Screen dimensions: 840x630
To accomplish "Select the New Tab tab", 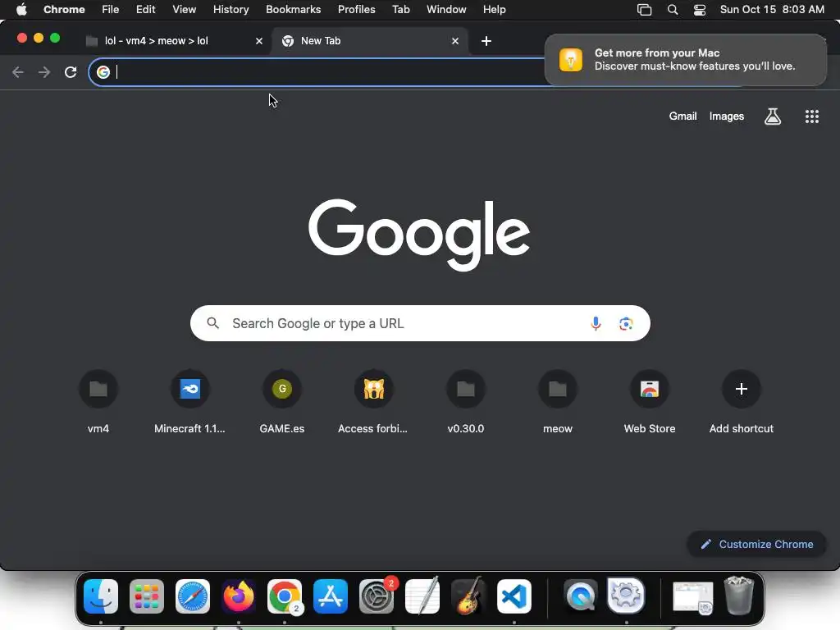I will tap(370, 41).
